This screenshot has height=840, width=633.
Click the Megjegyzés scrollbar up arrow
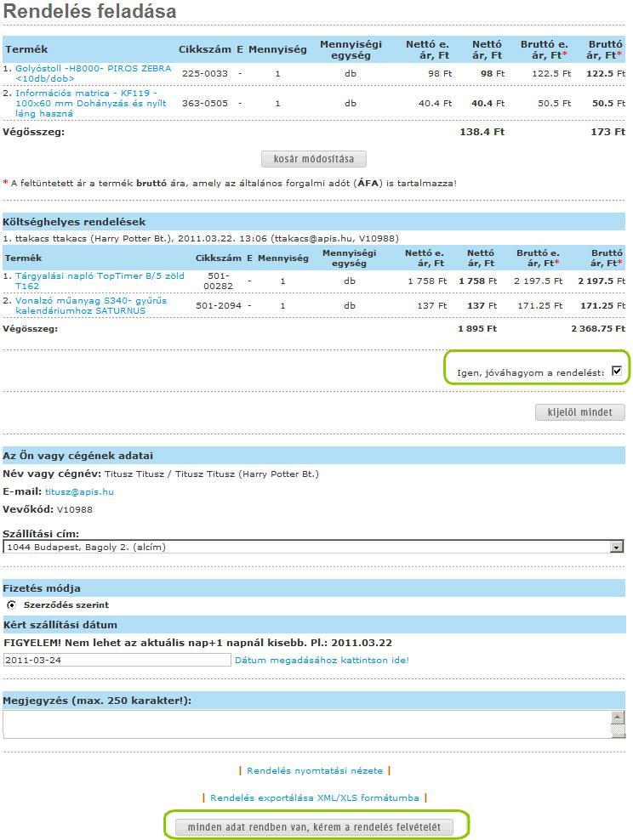point(618,718)
